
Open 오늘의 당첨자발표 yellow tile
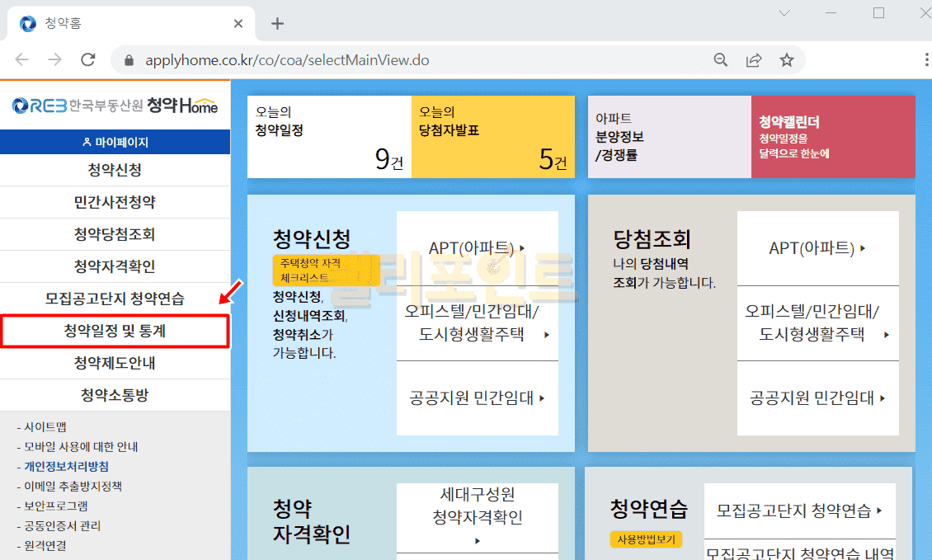[x=492, y=136]
